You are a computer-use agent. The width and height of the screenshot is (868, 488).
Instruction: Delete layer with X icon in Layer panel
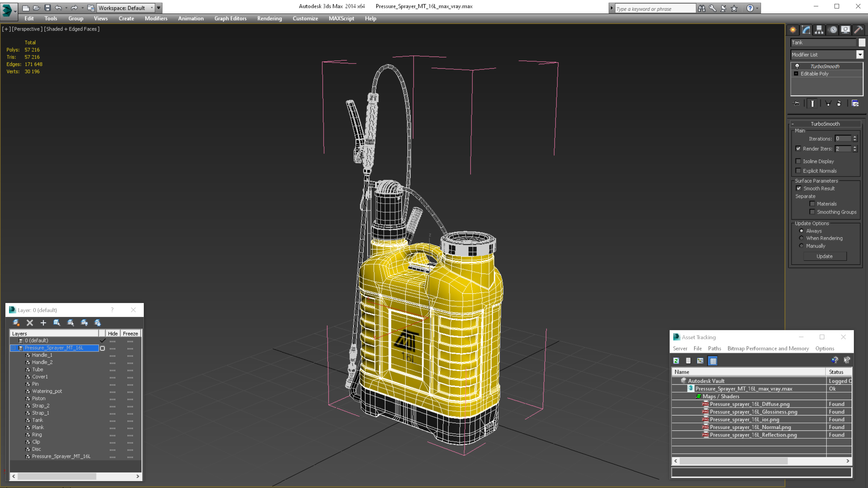point(30,323)
